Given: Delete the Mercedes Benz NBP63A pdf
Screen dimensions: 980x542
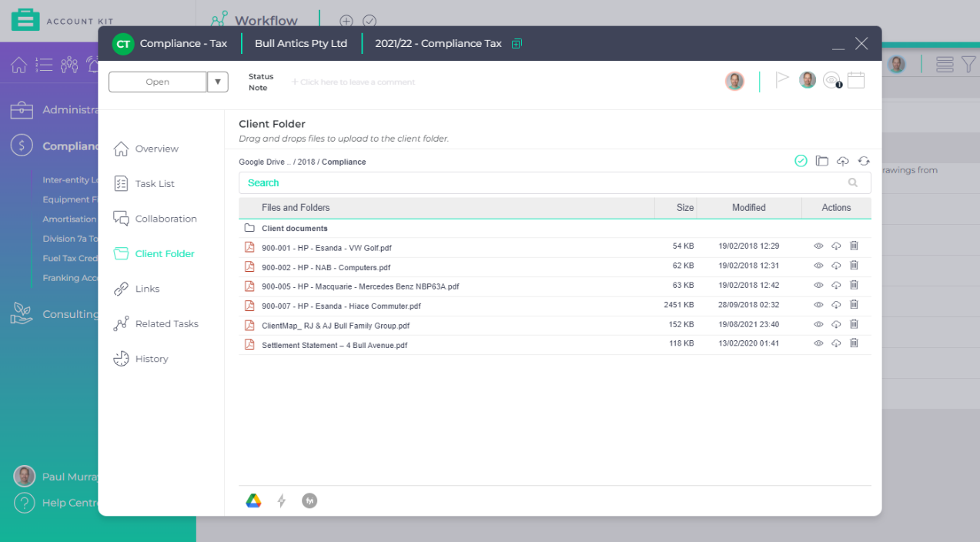Looking at the screenshot, I should pos(854,286).
